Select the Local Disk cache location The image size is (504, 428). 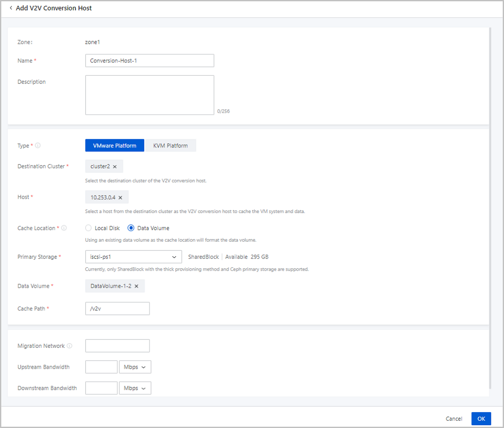click(x=89, y=228)
